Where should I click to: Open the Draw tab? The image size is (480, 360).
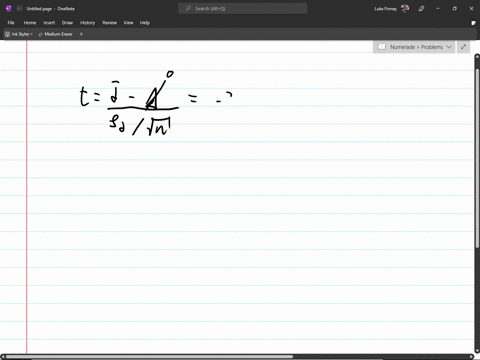(x=67, y=23)
